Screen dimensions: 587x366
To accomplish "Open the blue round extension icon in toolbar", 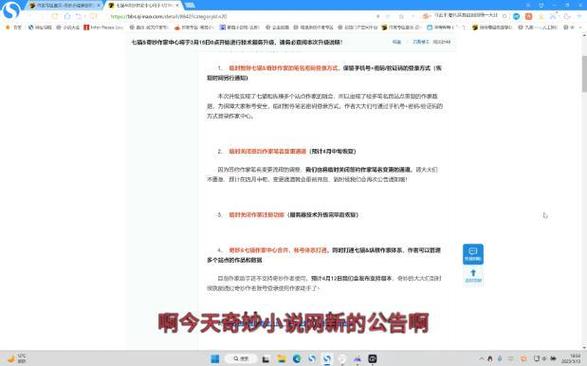I will [517, 16].
